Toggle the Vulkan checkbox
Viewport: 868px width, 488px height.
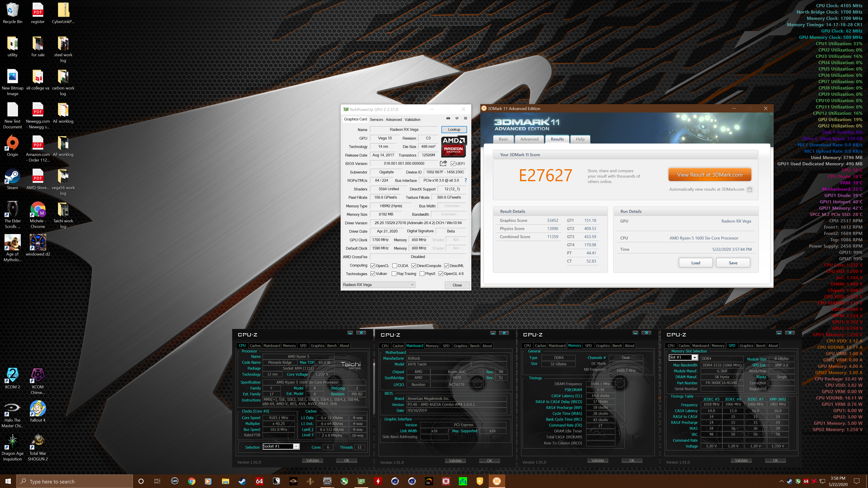pos(373,274)
